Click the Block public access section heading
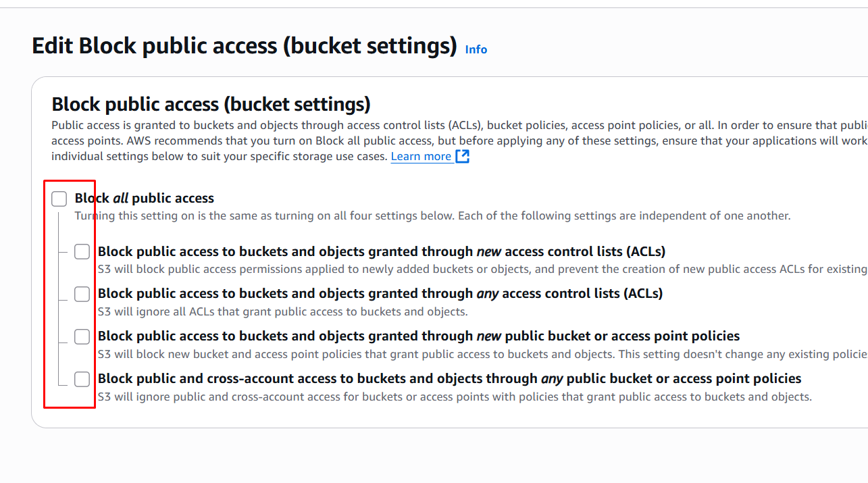 click(x=211, y=104)
